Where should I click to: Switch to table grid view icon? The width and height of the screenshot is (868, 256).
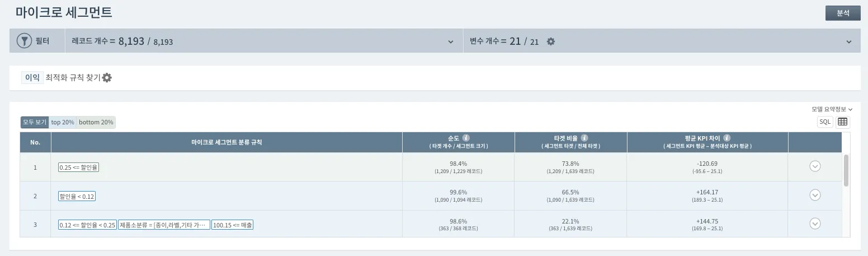(843, 122)
